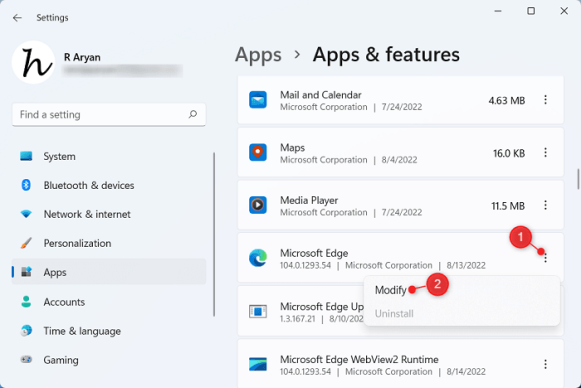Image resolution: width=581 pixels, height=388 pixels.
Task: Open Time & language settings
Action: point(109,331)
